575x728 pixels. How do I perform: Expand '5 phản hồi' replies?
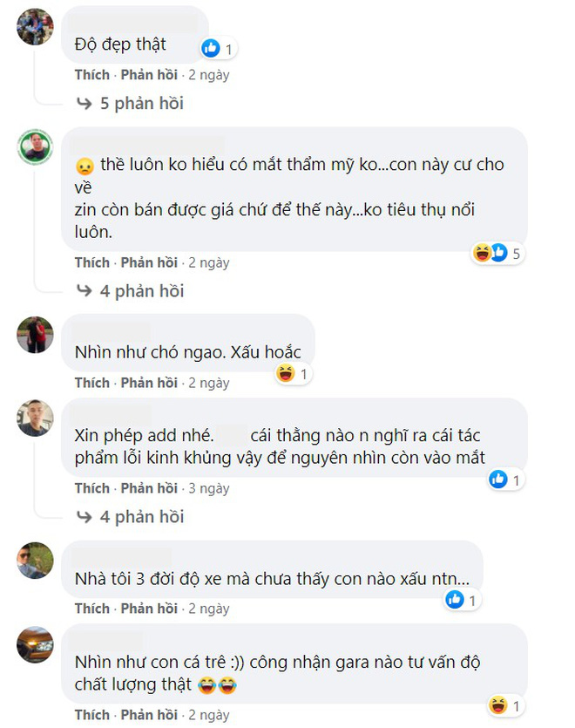click(x=131, y=103)
